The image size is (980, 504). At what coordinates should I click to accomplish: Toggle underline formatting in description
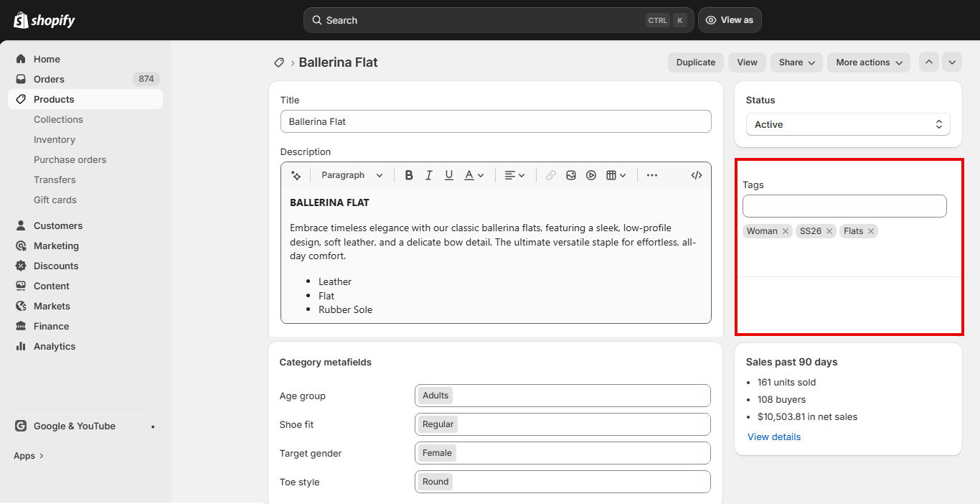tap(449, 175)
